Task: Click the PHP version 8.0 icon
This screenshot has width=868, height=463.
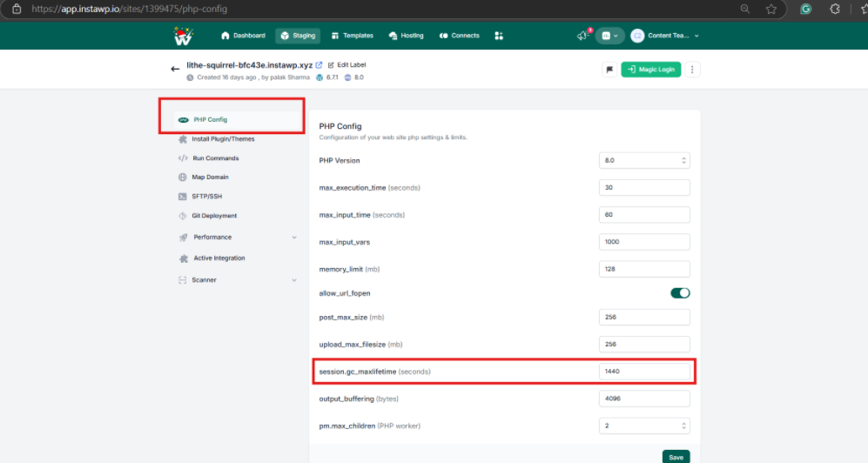Action: tap(347, 77)
